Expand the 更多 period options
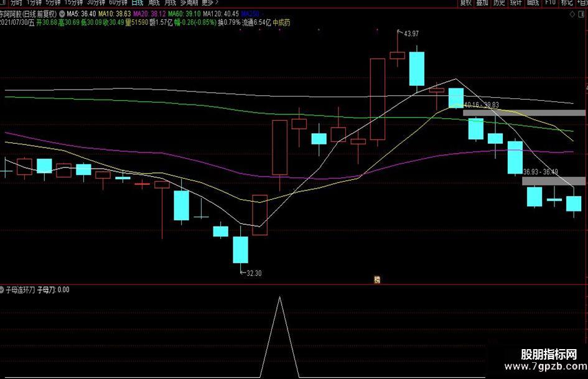Viewport: 588px width, 379px height. click(210, 2)
